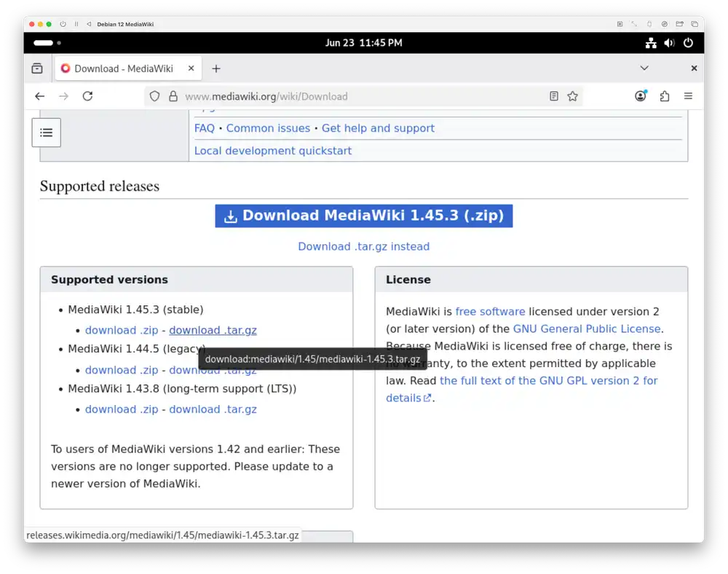Click the MediaWiki 1.43.8 (long-term support (LTS)) text
728x574 pixels.
[x=182, y=389]
